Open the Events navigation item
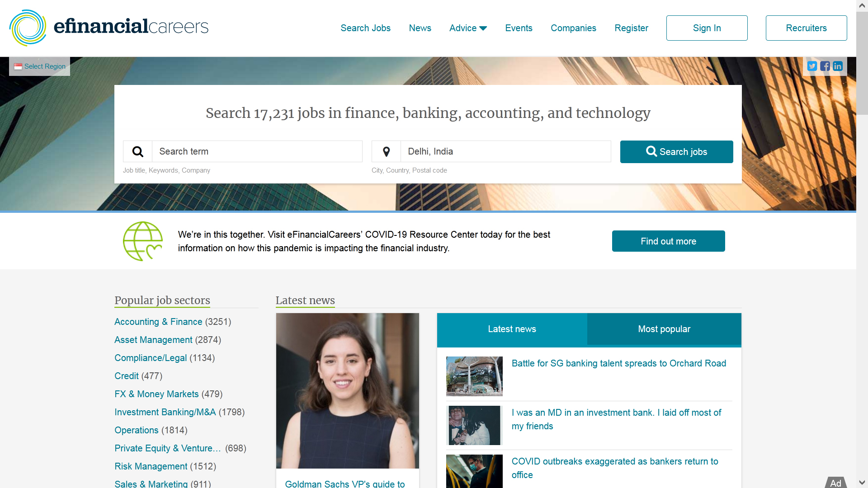868x488 pixels. pos(519,28)
